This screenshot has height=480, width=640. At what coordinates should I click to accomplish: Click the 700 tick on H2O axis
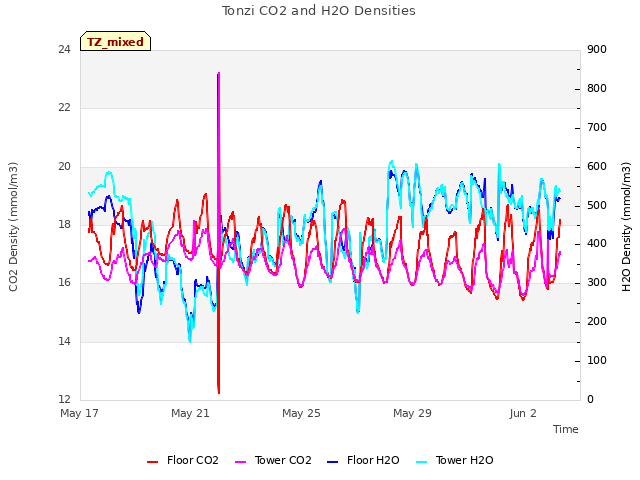click(x=597, y=127)
